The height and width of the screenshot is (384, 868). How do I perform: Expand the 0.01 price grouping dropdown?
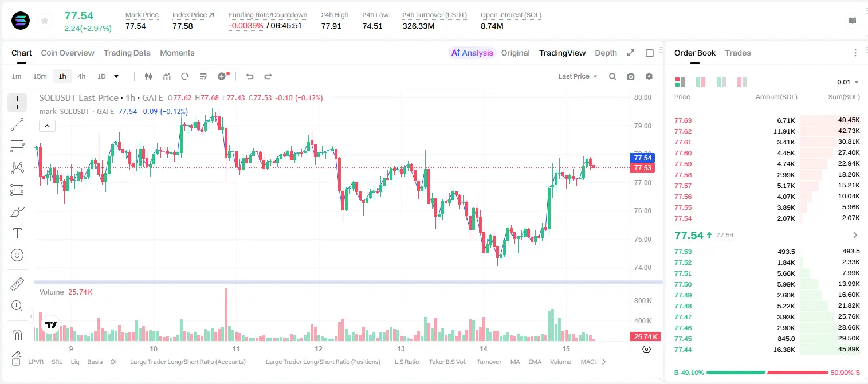pyautogui.click(x=847, y=82)
